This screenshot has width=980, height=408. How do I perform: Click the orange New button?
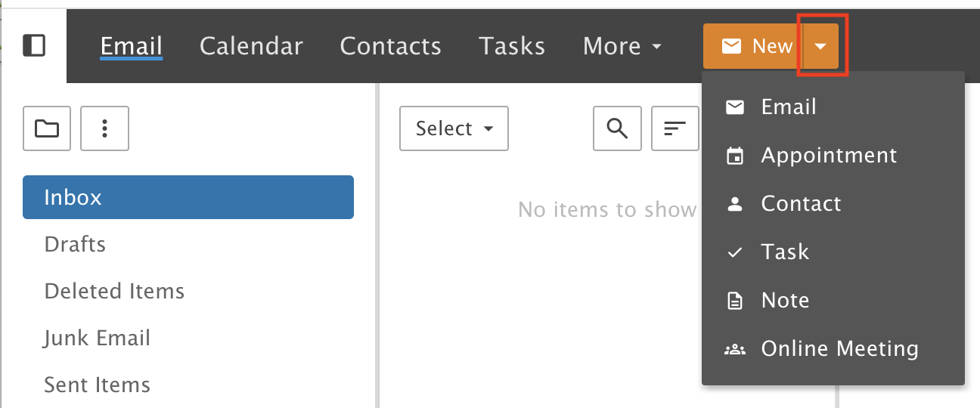[753, 46]
